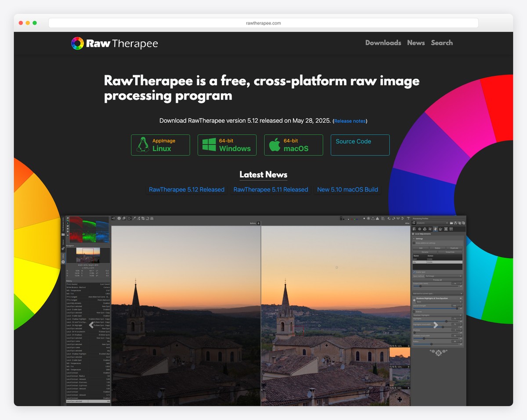Open the Exposure panel icon in the right sidebar
Image resolution: width=527 pixels, height=420 pixels.
[x=415, y=229]
